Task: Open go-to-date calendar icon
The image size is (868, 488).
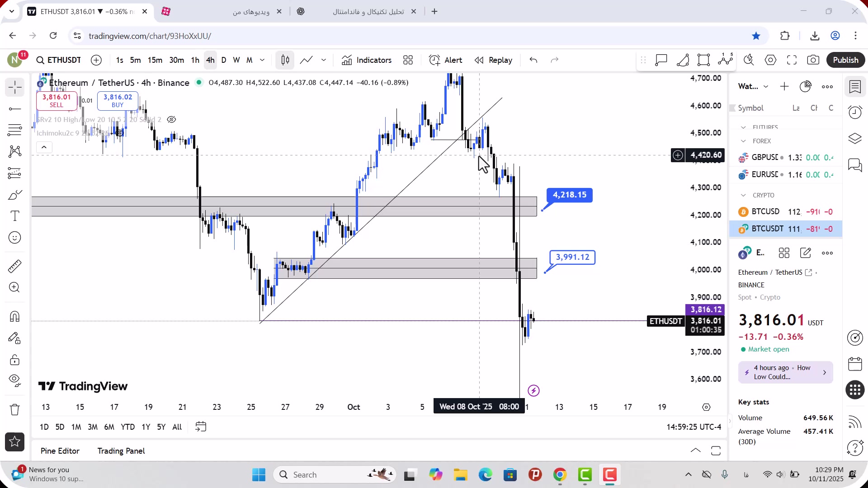Action: tap(201, 427)
